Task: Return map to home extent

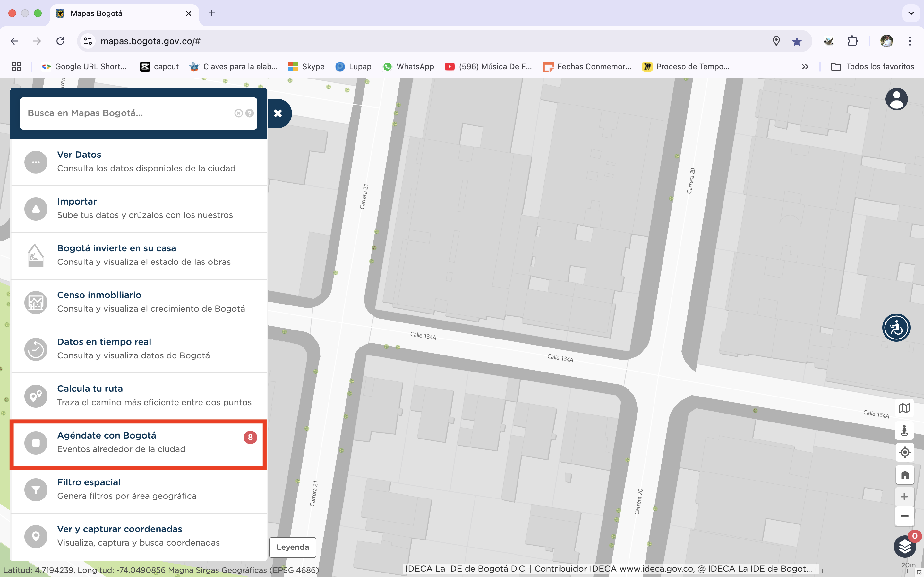Action: [904, 475]
